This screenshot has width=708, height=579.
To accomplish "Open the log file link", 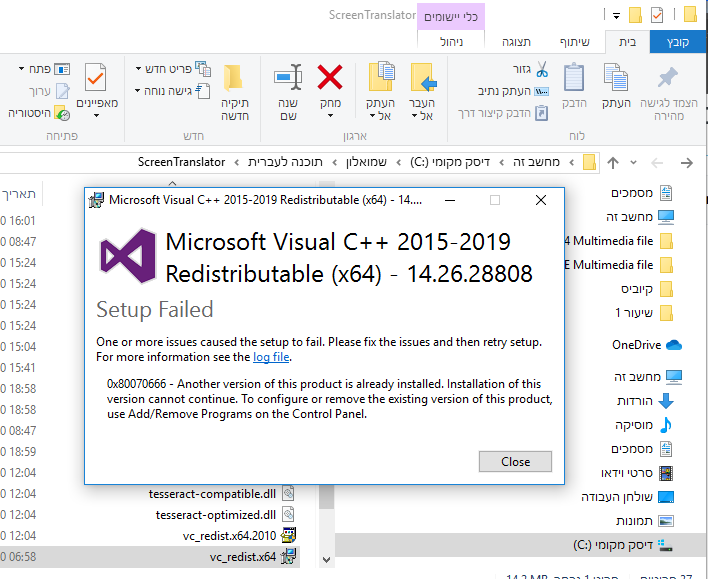I will click(x=271, y=357).
